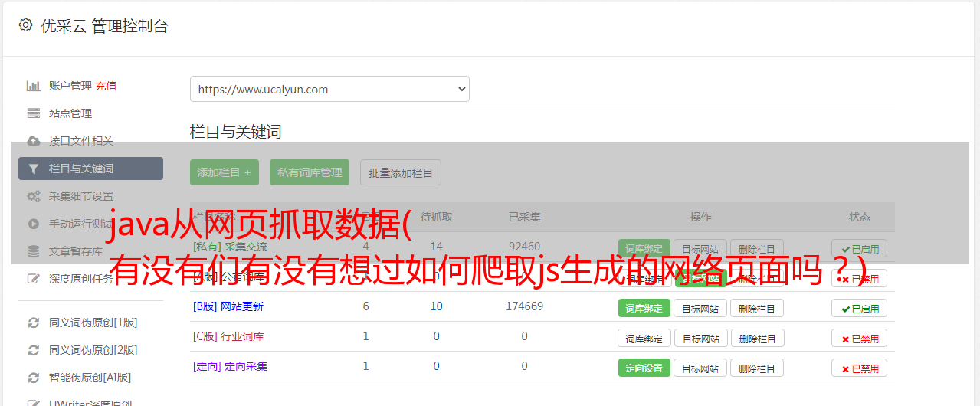
Task: Open 智能伪原创[AI版] tool
Action: (x=90, y=378)
